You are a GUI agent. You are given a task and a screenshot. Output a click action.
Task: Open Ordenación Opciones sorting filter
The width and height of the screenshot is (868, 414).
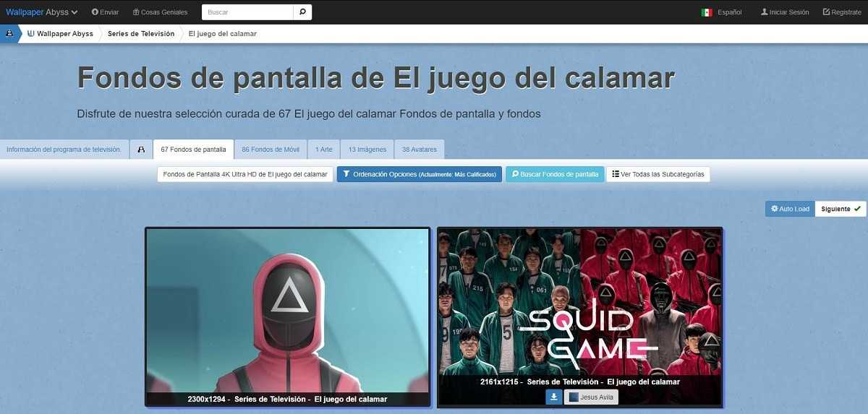(x=420, y=174)
